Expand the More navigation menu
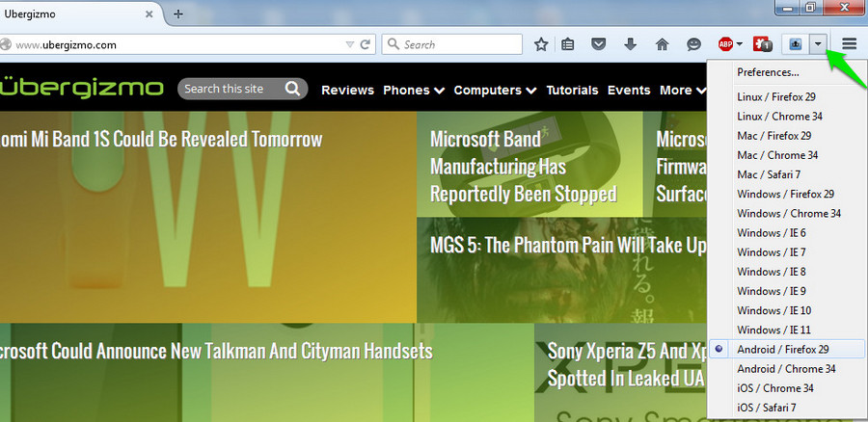868x422 pixels. (683, 91)
